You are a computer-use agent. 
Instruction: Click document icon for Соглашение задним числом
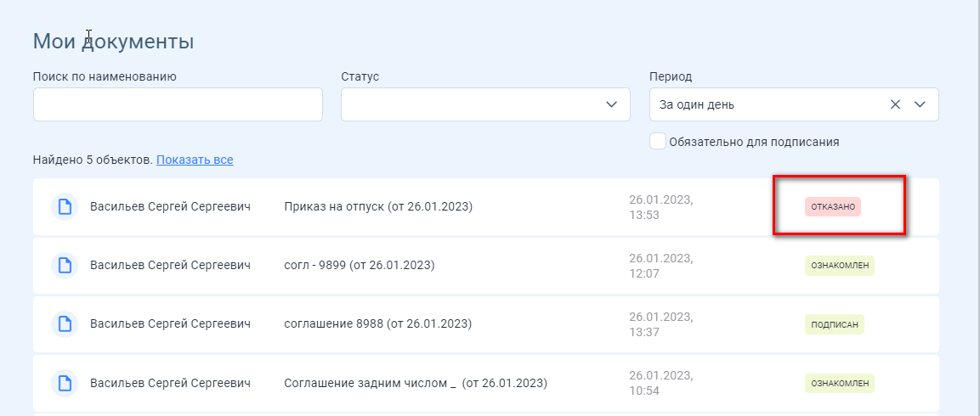click(x=65, y=384)
